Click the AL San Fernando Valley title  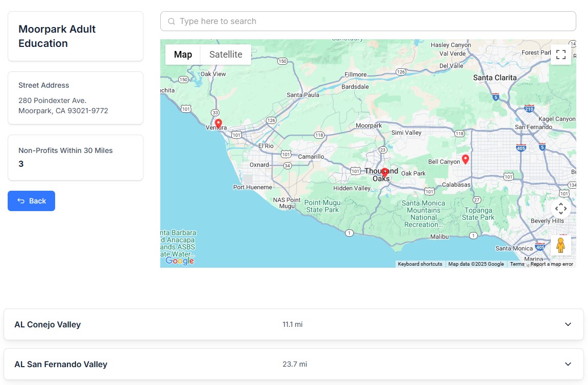point(61,364)
